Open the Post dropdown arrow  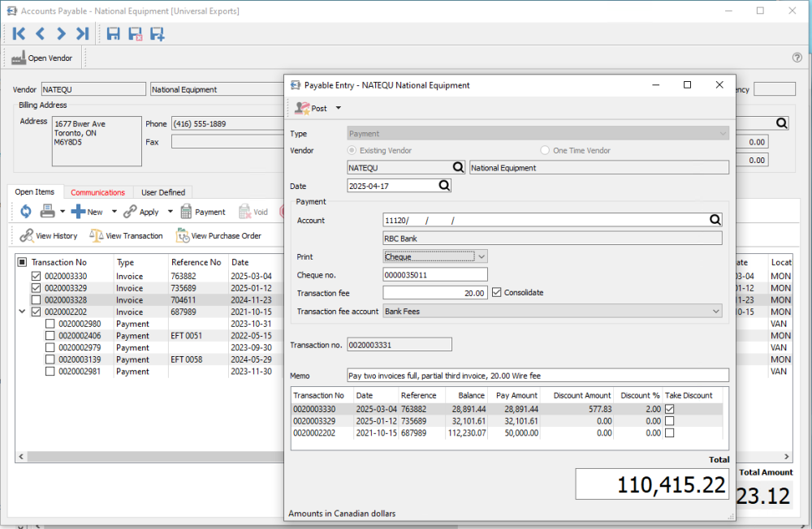338,108
